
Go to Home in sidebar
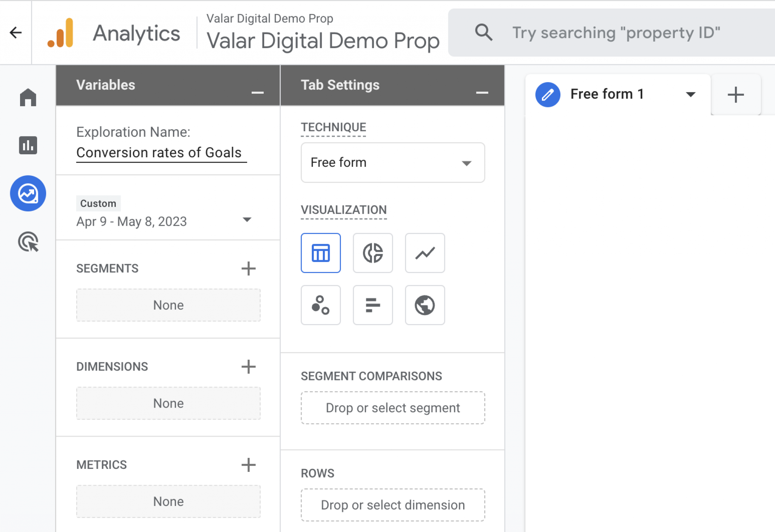pos(28,97)
